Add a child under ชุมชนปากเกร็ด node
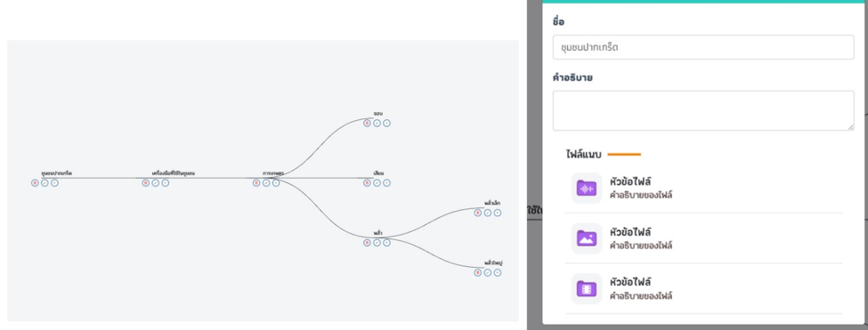 [x=55, y=183]
